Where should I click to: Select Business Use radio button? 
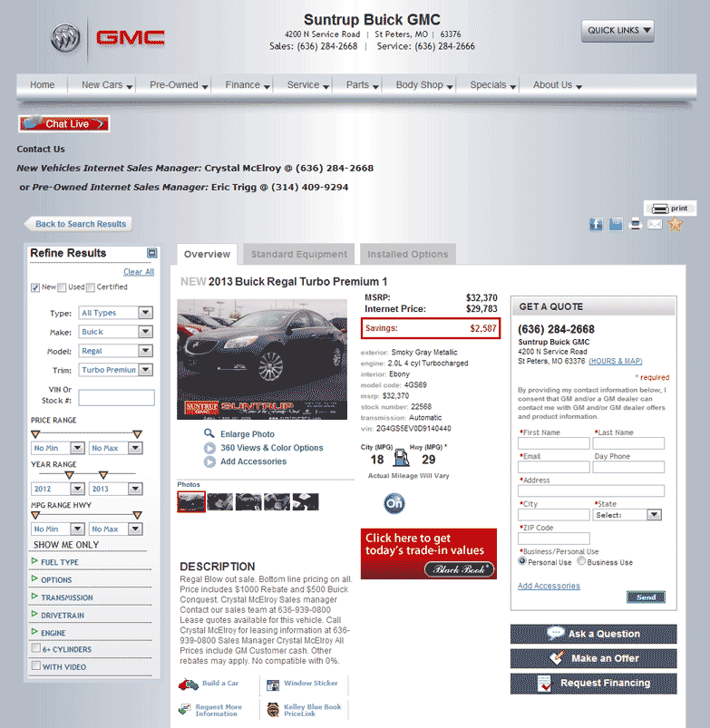581,561
